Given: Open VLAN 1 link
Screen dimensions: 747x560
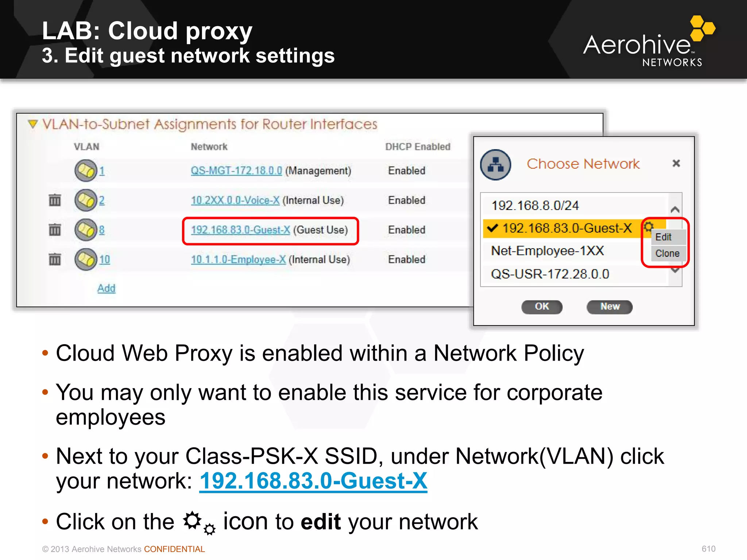Looking at the screenshot, I should pos(102,171).
